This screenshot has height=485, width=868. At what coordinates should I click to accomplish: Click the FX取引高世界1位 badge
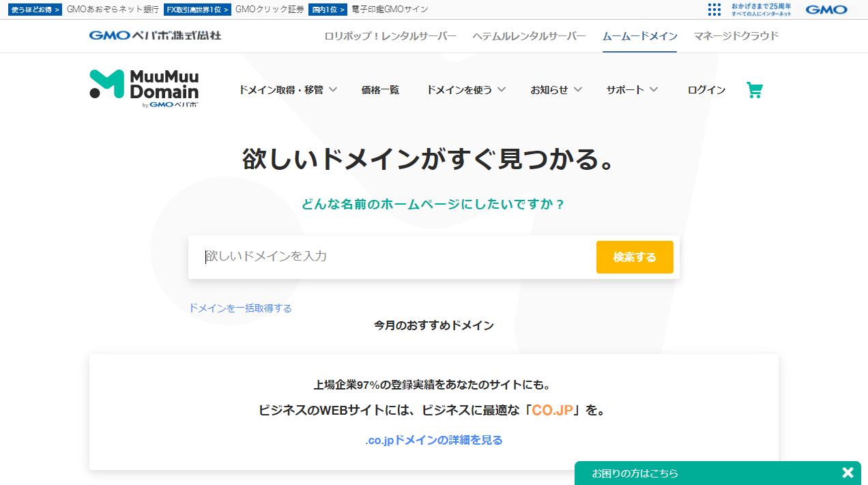197,10
